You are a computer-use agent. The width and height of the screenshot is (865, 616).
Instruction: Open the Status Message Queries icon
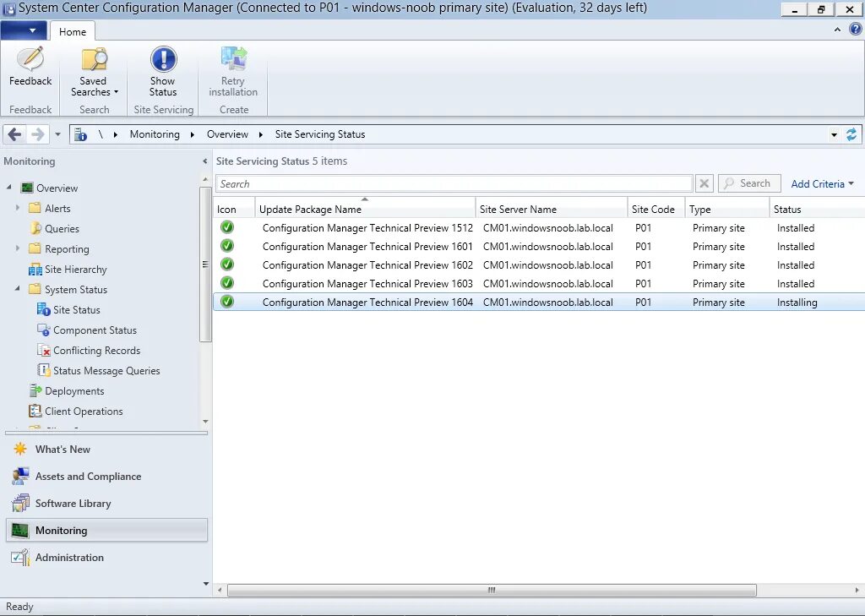(x=44, y=370)
